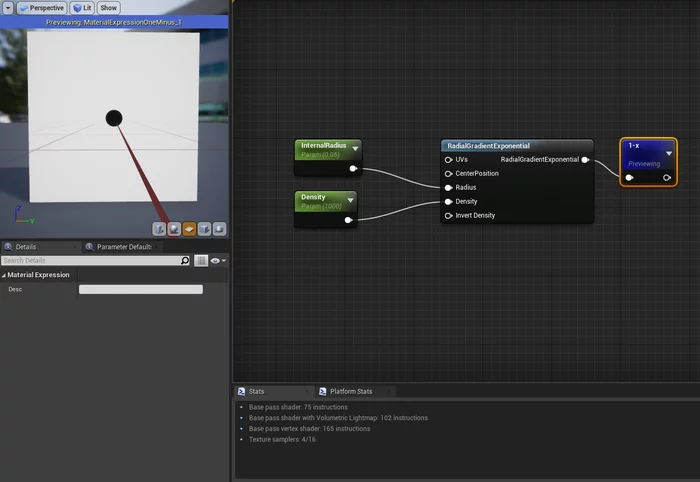Click the CenterPosition input pin
Image resolution: width=700 pixels, height=482 pixels.
(x=449, y=174)
